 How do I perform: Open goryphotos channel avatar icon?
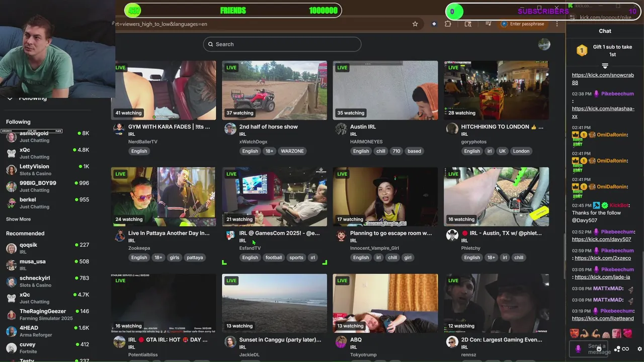tap(452, 129)
